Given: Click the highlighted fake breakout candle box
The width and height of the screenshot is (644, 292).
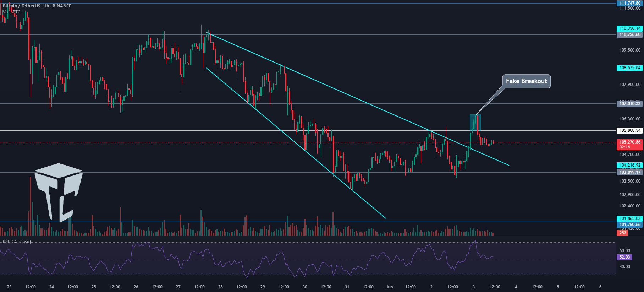Looking at the screenshot, I should 475,123.
